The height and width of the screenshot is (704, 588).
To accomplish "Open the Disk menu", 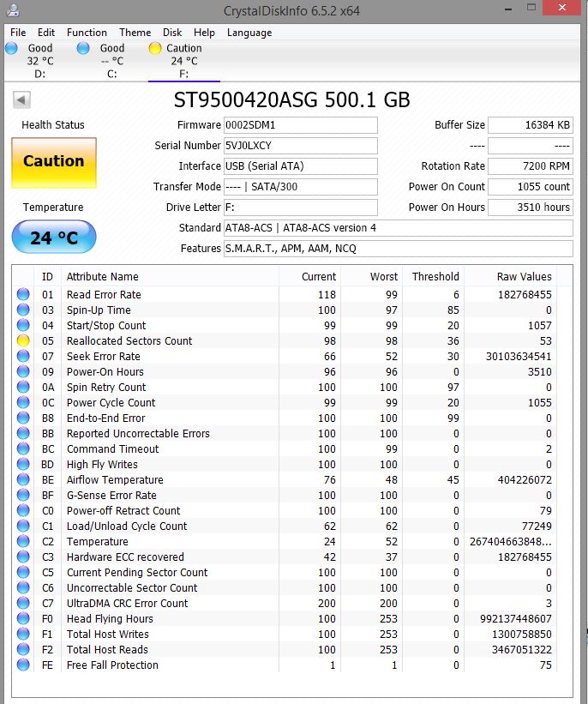I will point(172,33).
